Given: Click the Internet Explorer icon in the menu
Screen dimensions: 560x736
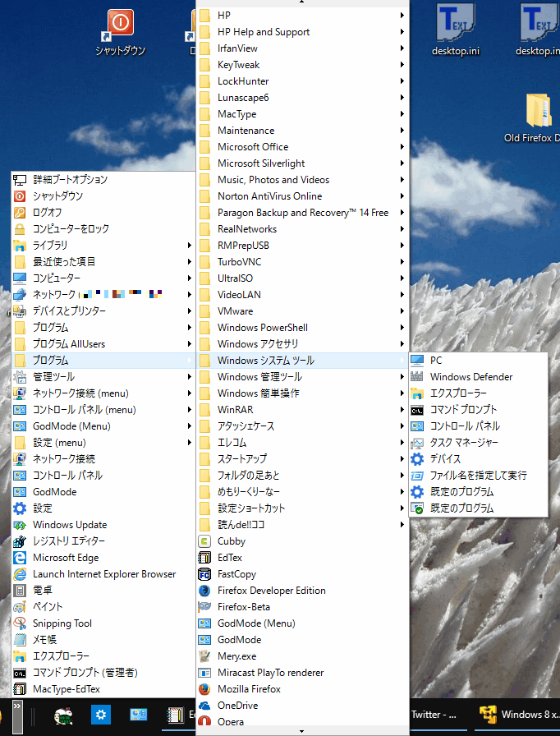Looking at the screenshot, I should [x=20, y=574].
